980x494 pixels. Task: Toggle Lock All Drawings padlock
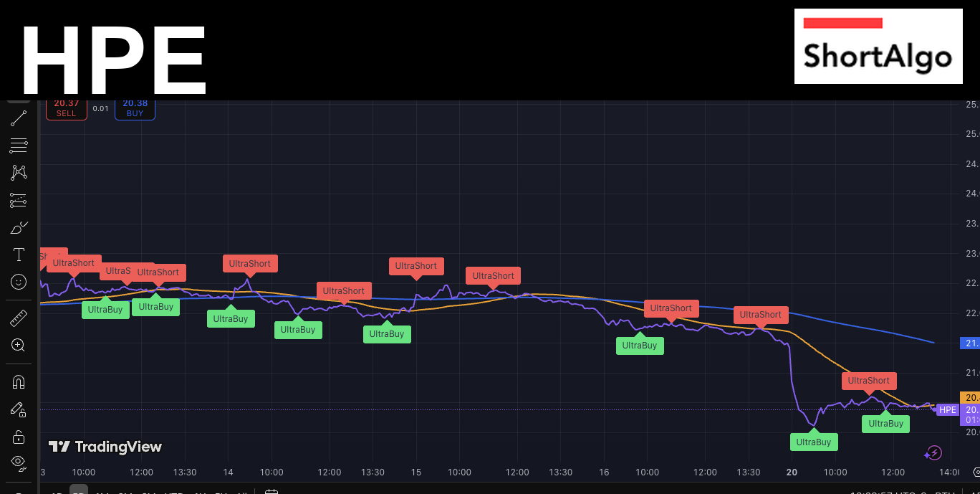tap(19, 436)
